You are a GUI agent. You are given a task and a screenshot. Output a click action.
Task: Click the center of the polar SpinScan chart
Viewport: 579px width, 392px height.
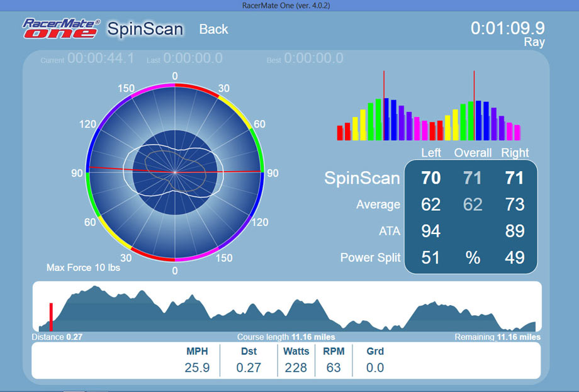pos(175,172)
